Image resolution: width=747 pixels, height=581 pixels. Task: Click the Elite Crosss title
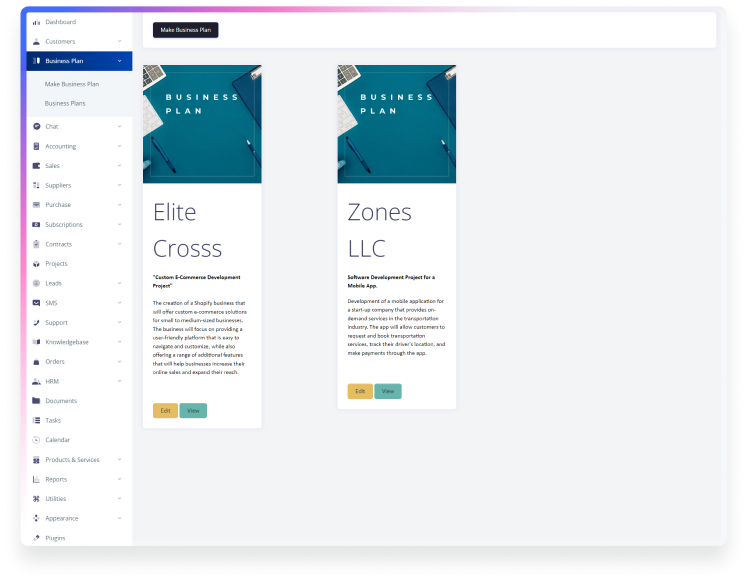[187, 230]
